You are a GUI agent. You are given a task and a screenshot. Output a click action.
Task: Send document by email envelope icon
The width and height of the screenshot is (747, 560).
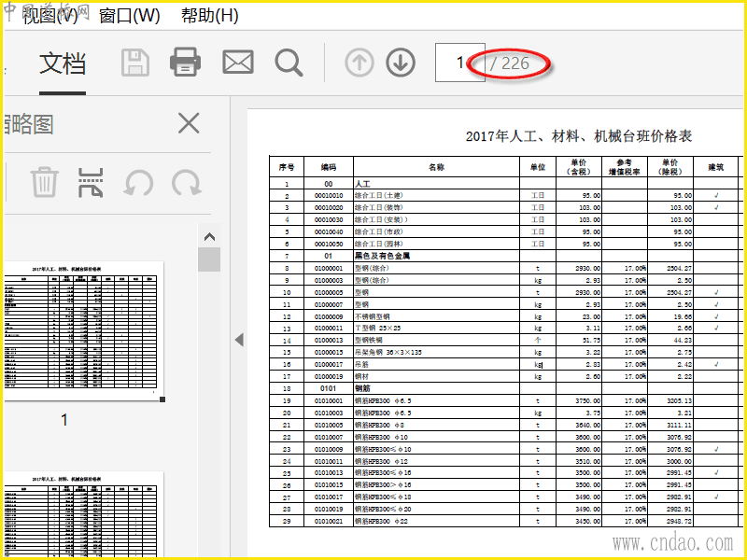[238, 63]
